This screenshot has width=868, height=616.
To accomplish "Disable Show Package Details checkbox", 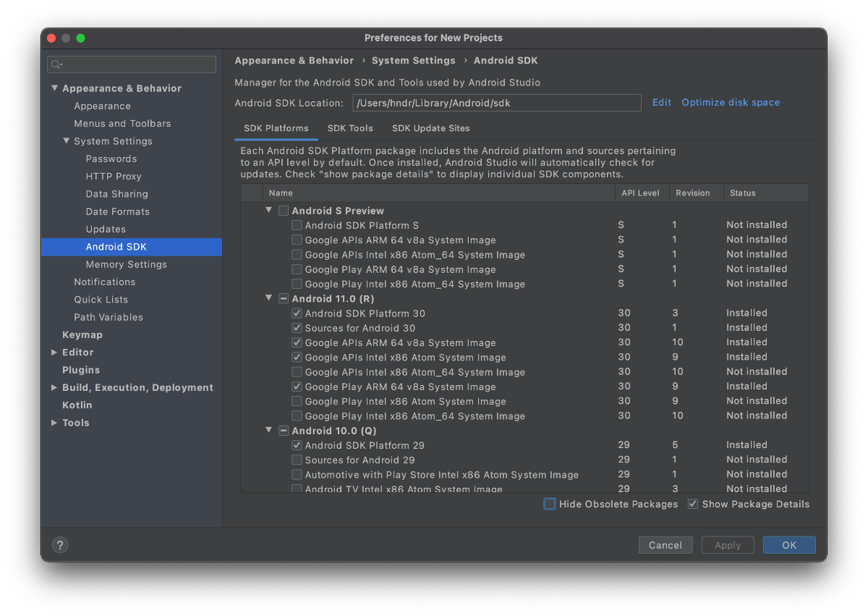I will pos(693,504).
